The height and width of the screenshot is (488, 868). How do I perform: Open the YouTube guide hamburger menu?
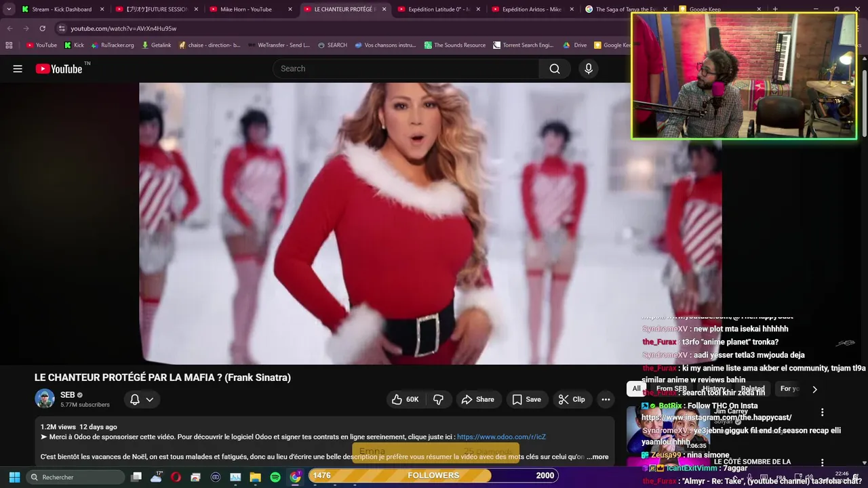tap(18, 68)
